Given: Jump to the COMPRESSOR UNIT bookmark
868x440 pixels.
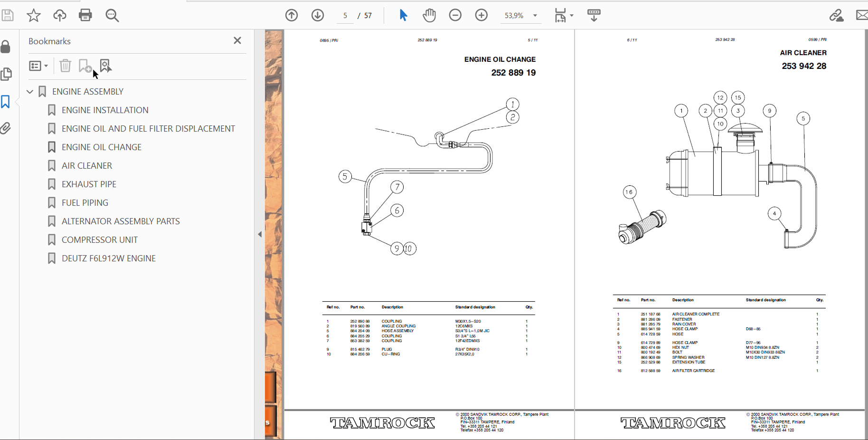Looking at the screenshot, I should [100, 239].
